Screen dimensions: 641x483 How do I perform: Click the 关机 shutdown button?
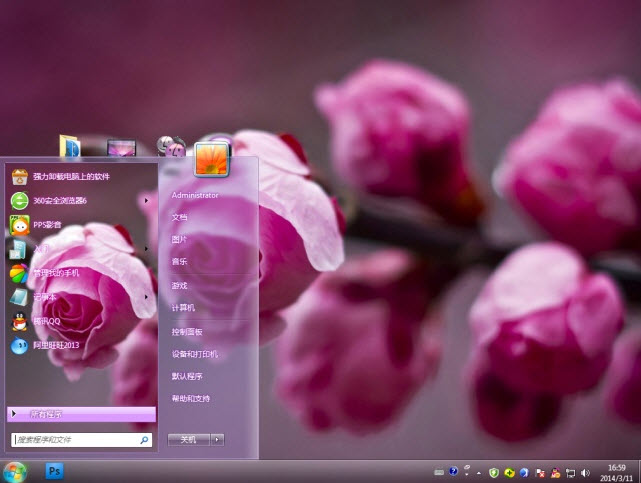188,439
